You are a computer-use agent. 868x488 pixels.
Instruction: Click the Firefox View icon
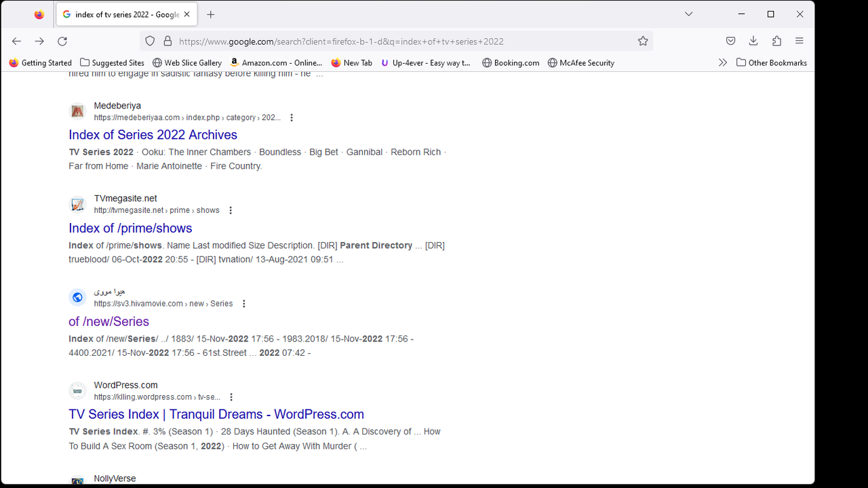click(x=39, y=14)
